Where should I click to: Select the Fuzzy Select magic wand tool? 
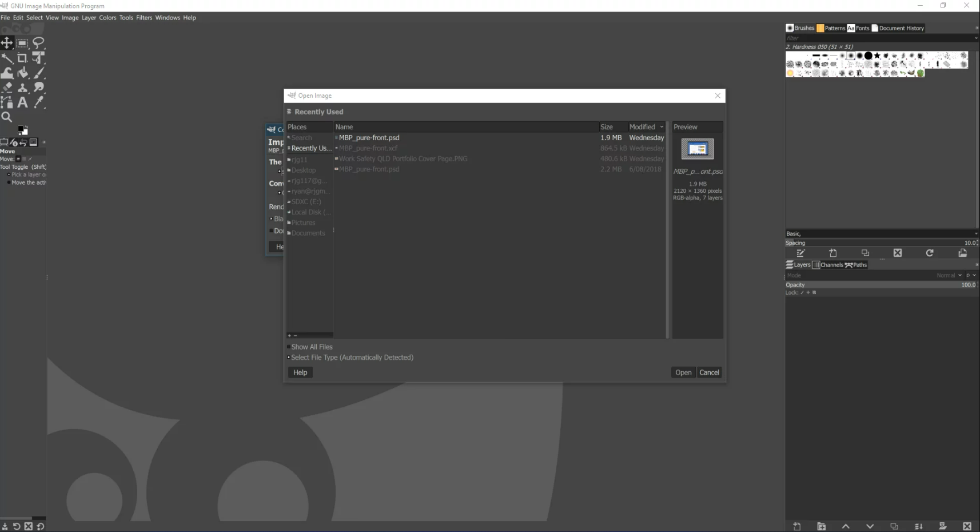(x=7, y=58)
